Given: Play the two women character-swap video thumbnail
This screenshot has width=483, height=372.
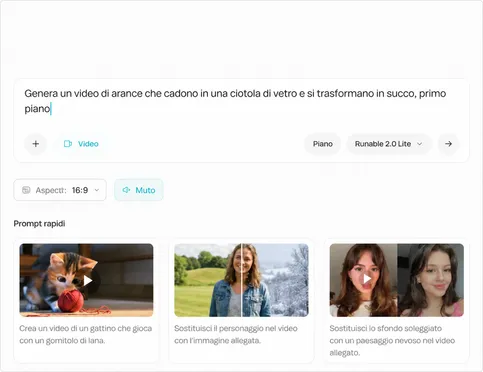Looking at the screenshot, I should point(397,280).
